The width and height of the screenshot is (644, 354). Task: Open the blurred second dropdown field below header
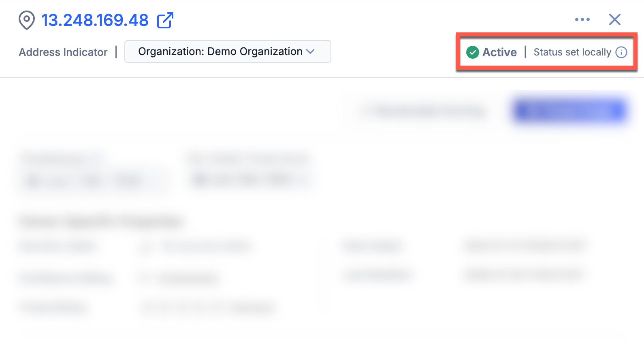[x=251, y=179]
